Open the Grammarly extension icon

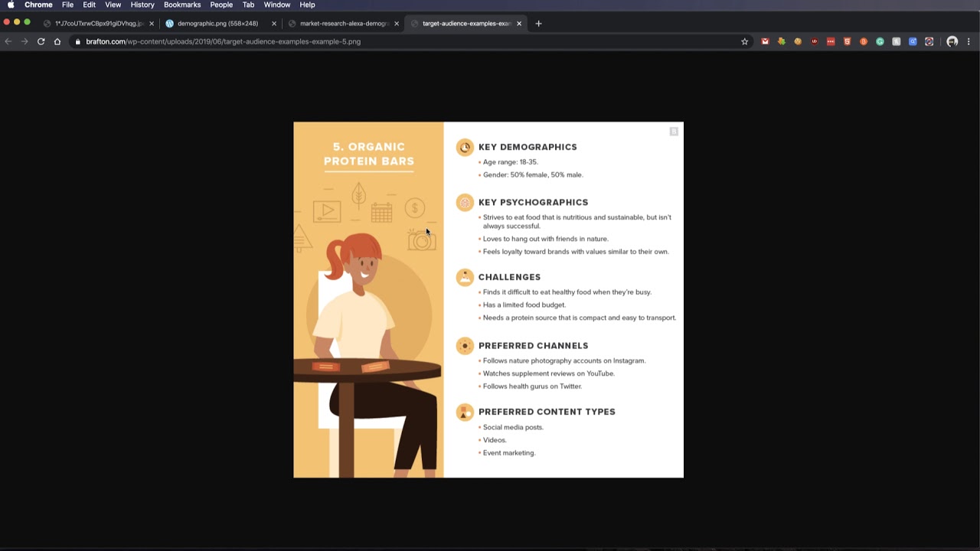(x=880, y=41)
